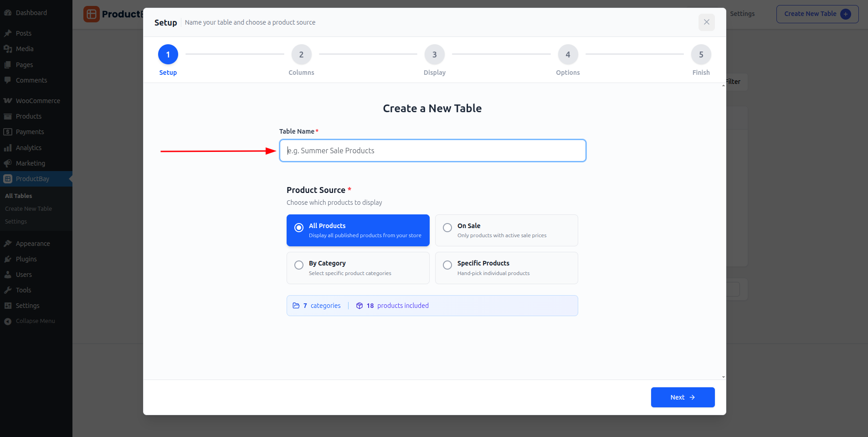Click the Appearance brush icon
The image size is (868, 437).
[x=8, y=244]
